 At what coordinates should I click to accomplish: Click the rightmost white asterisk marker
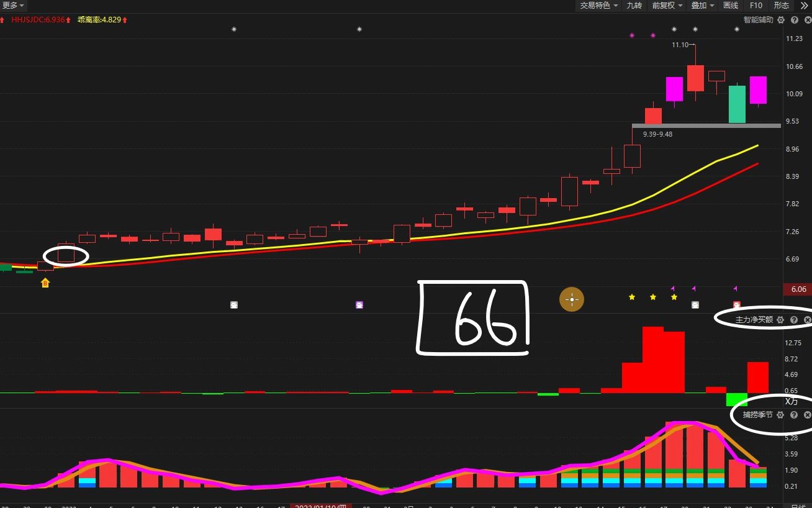tap(737, 29)
